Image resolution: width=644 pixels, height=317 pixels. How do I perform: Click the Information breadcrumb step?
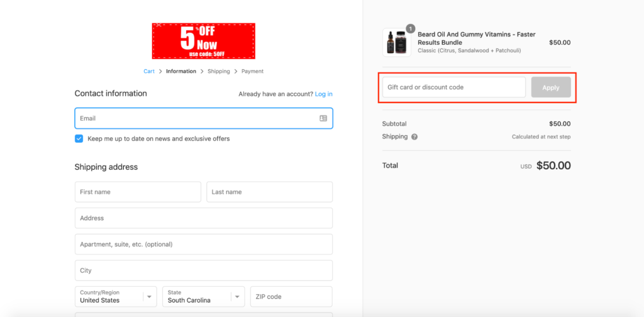pos(181,72)
